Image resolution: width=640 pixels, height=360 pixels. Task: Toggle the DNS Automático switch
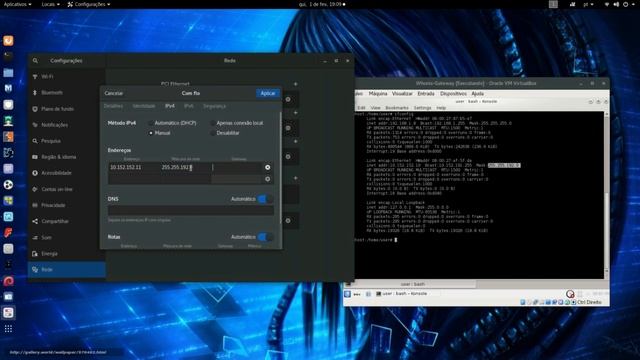(x=265, y=199)
